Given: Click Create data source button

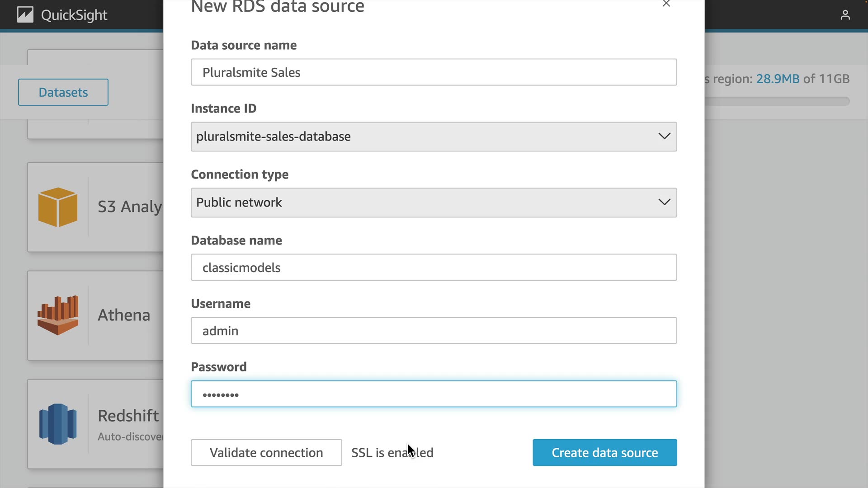Looking at the screenshot, I should click(604, 452).
